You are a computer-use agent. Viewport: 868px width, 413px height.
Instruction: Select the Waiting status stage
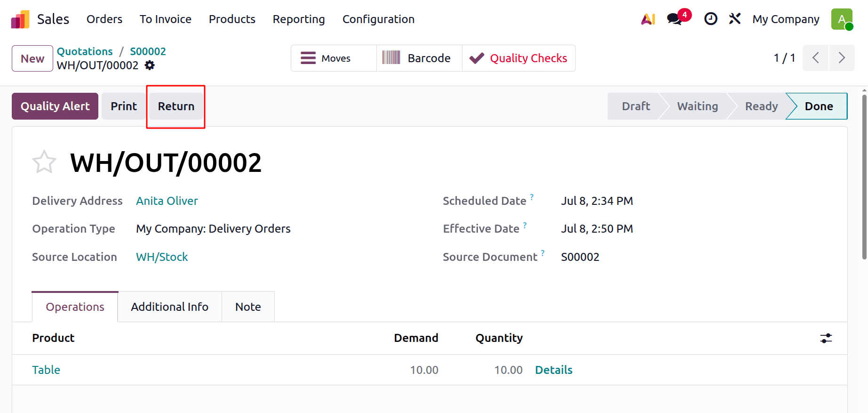[697, 106]
